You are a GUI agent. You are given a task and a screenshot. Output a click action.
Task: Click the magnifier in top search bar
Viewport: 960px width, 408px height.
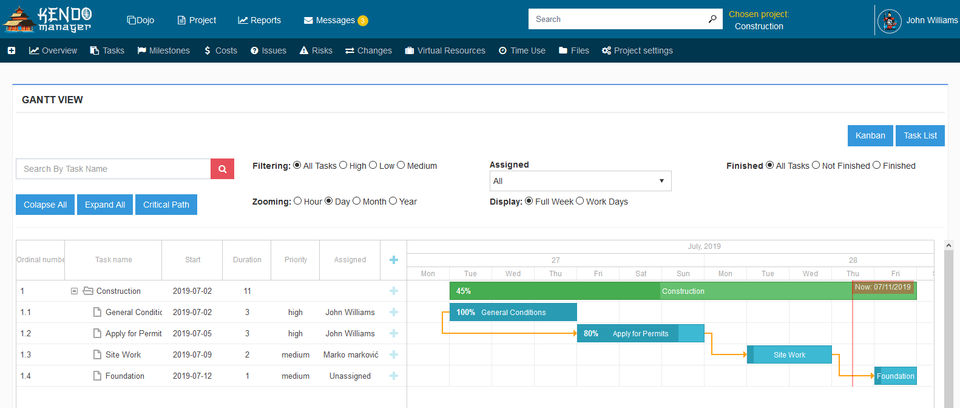click(712, 19)
